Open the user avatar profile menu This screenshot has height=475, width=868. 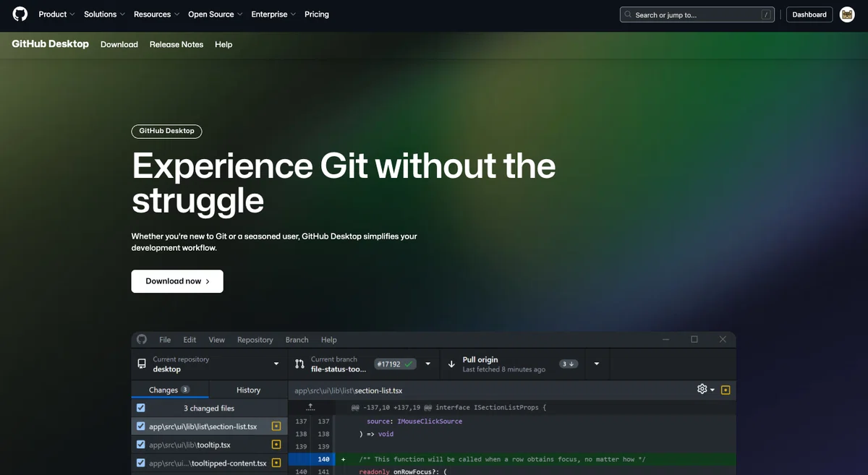[x=847, y=14]
